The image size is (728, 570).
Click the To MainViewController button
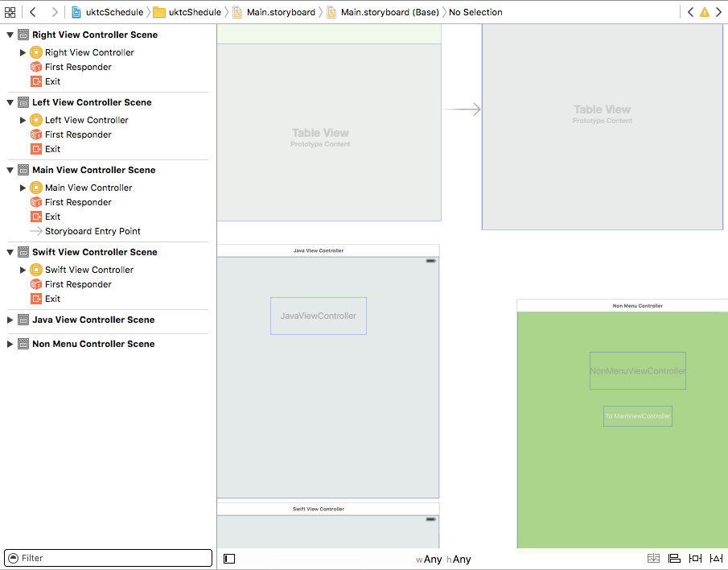(637, 416)
